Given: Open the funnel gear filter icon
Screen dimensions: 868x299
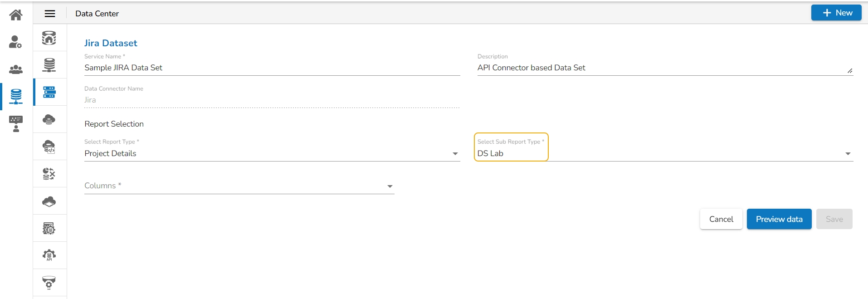Looking at the screenshot, I should (49, 283).
